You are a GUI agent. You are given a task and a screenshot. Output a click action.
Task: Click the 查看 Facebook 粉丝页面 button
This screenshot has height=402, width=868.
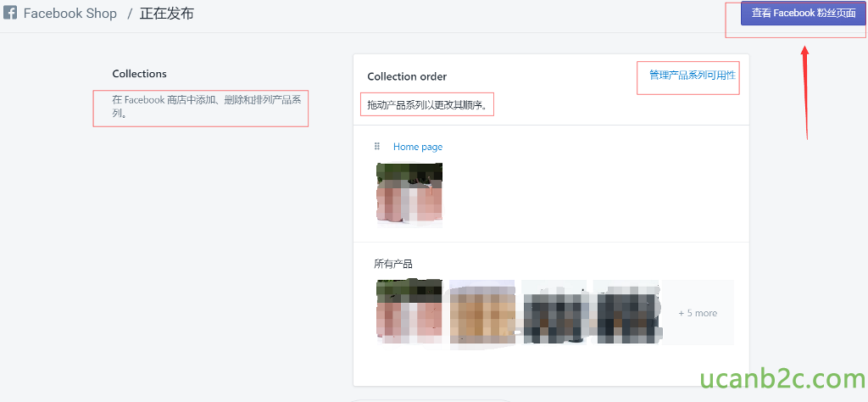click(803, 14)
